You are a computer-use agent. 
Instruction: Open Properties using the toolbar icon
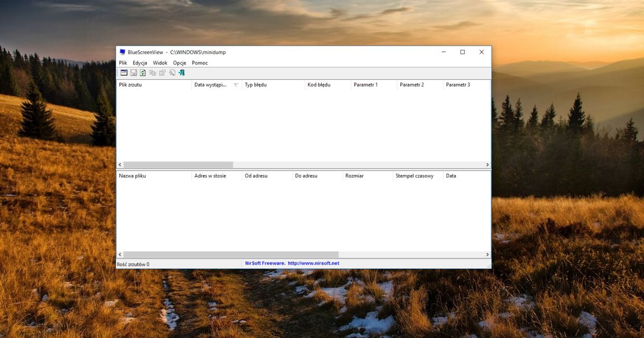(x=162, y=72)
